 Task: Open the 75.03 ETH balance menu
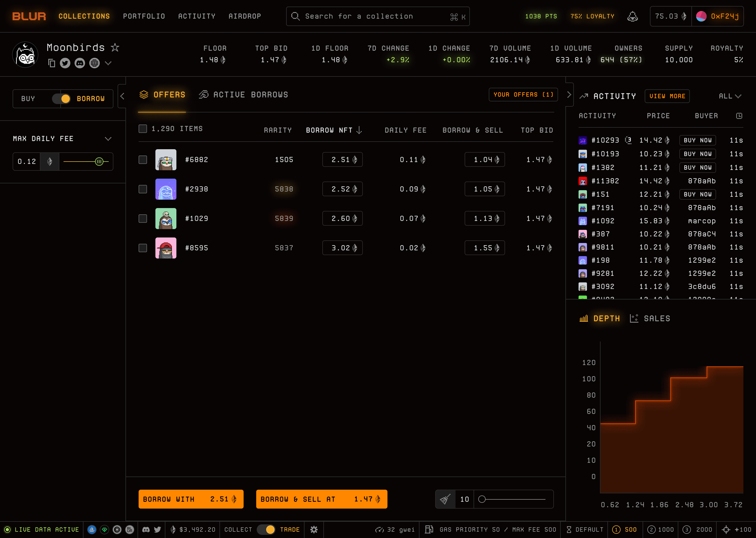coord(671,16)
